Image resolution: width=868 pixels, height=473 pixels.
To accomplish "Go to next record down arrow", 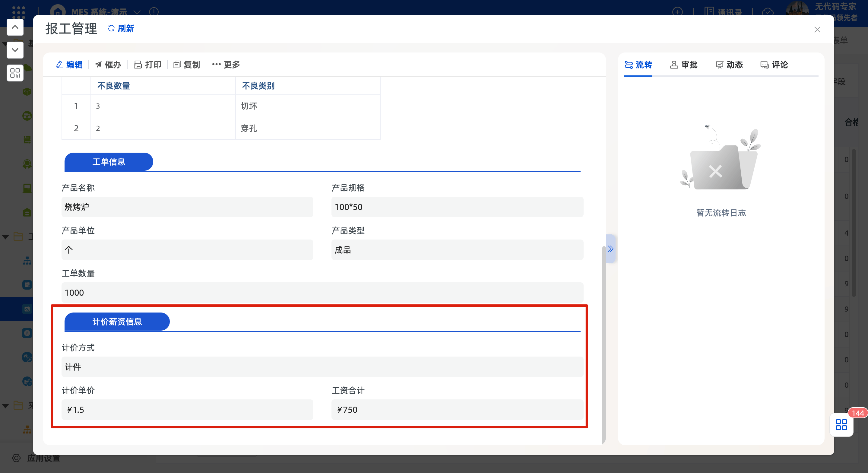I will click(x=15, y=50).
